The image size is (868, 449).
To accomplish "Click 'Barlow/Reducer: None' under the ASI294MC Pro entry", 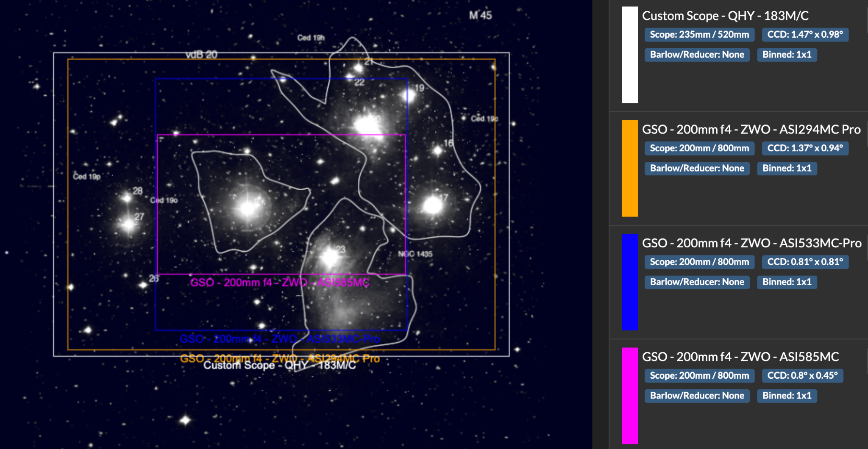I will coord(697,169).
